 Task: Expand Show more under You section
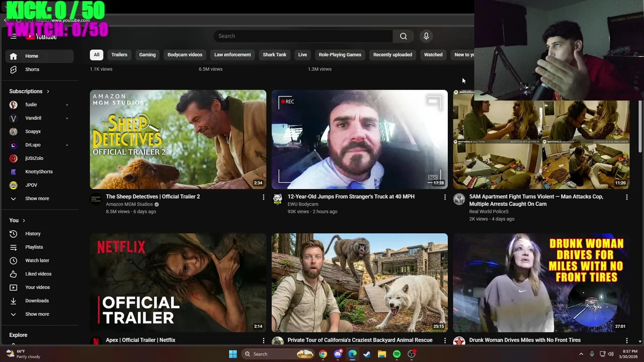click(x=40, y=314)
